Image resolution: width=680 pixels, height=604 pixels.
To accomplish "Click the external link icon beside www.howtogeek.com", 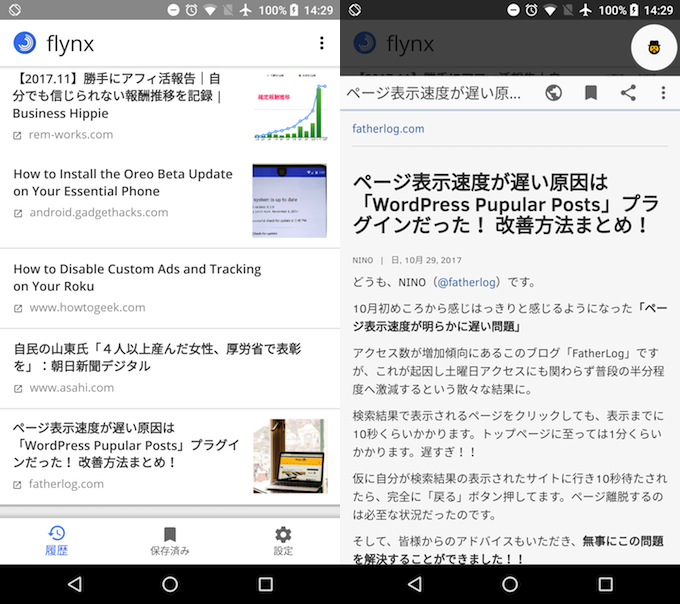I will click(18, 308).
